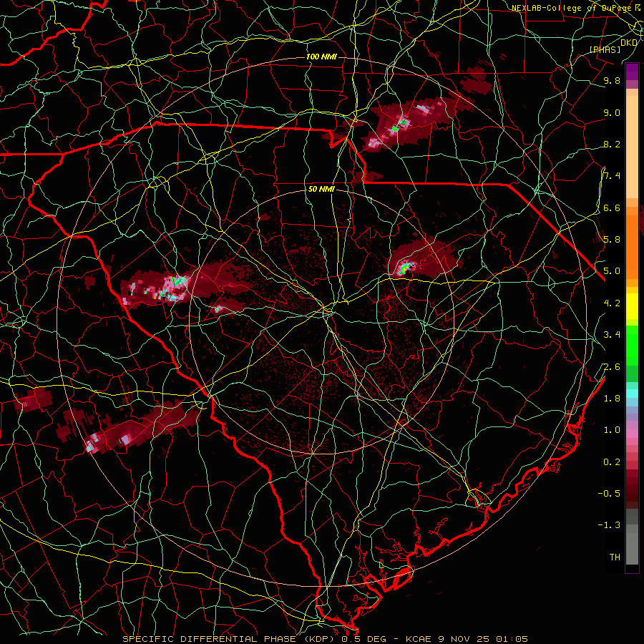The height and width of the screenshot is (644, 644).
Task: Click the 7.4 scale label
Action: point(612,176)
